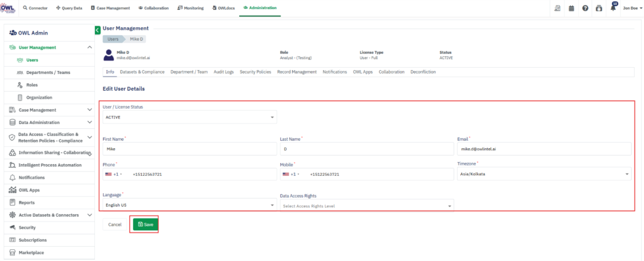
Task: Click the OWL logo in header
Action: (x=7, y=8)
